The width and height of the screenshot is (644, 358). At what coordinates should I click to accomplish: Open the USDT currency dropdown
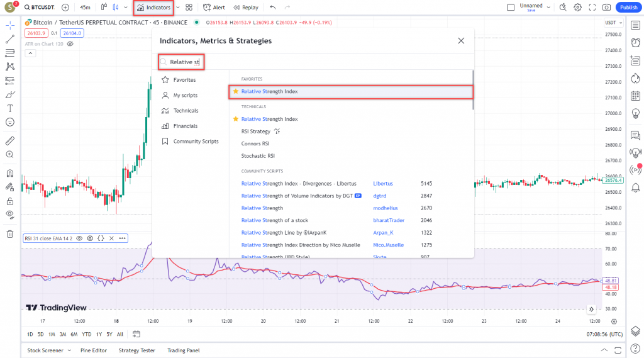[x=614, y=23]
